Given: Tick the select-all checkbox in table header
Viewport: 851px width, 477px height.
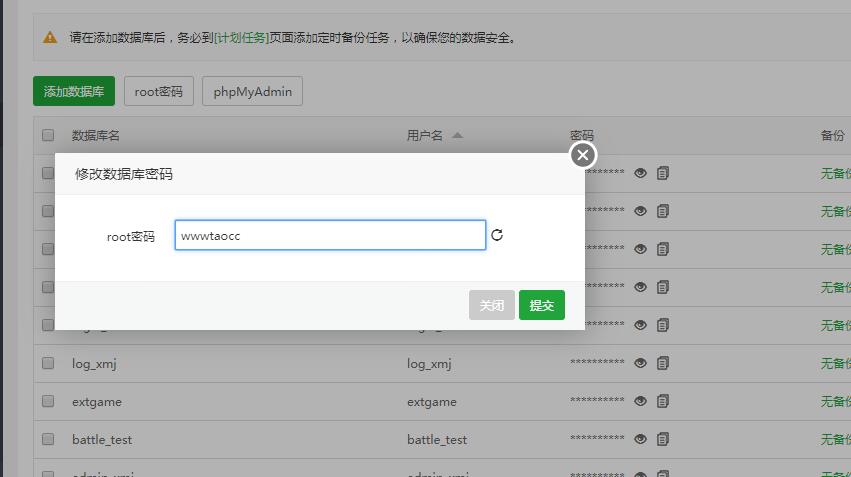Looking at the screenshot, I should point(48,135).
